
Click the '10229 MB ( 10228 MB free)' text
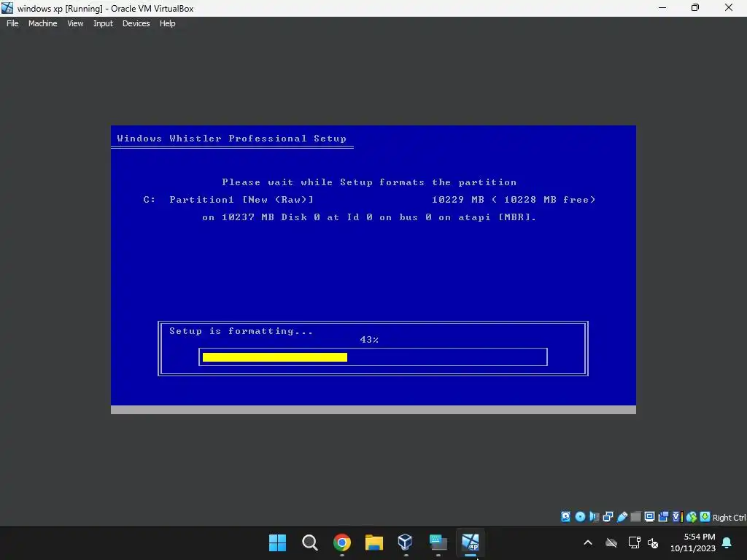click(x=514, y=200)
